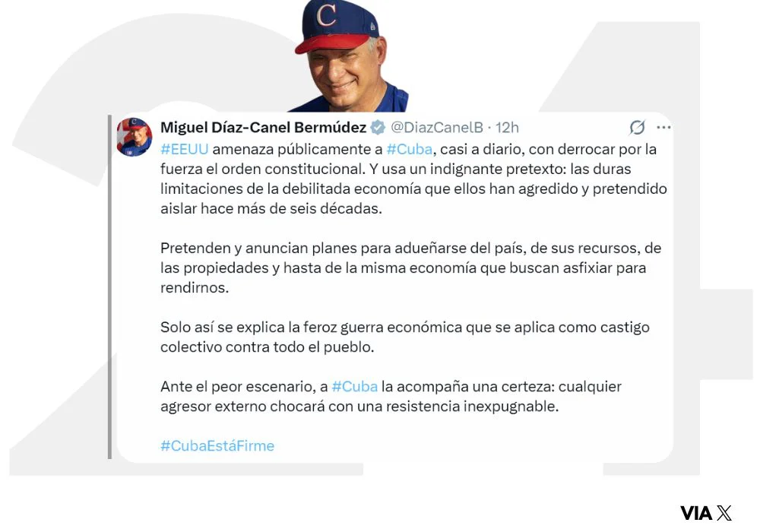Click the blue verified badge
760x532 pixels.
coord(378,128)
